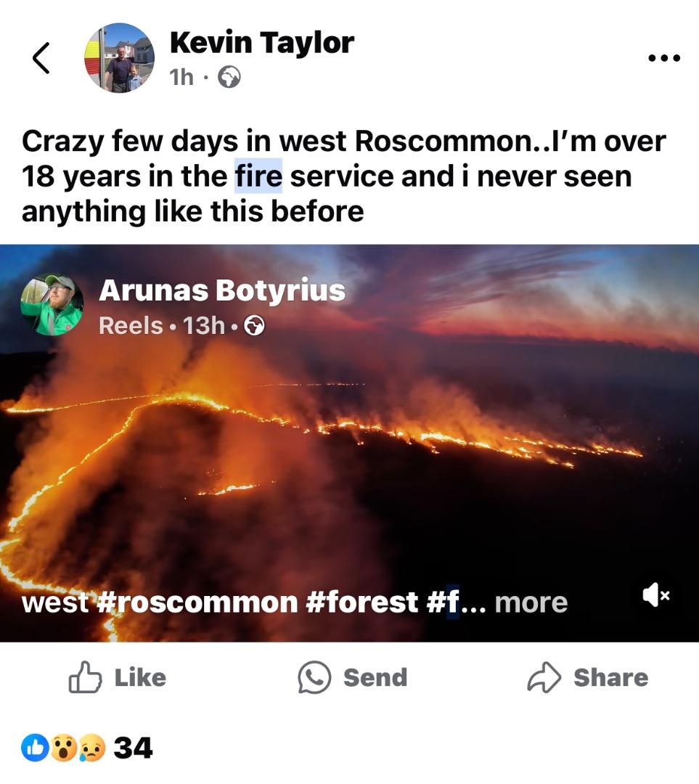
Task: Open the Kevin Taylor profile name link
Action: pos(261,43)
